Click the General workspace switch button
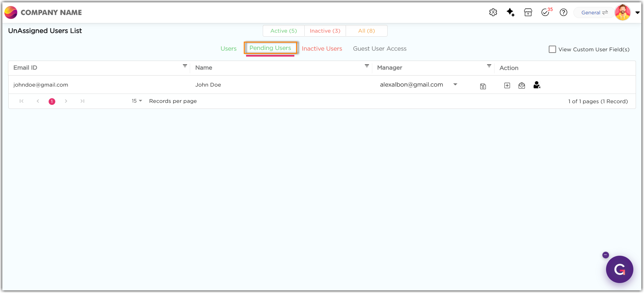This screenshot has width=644, height=293. pos(594,13)
